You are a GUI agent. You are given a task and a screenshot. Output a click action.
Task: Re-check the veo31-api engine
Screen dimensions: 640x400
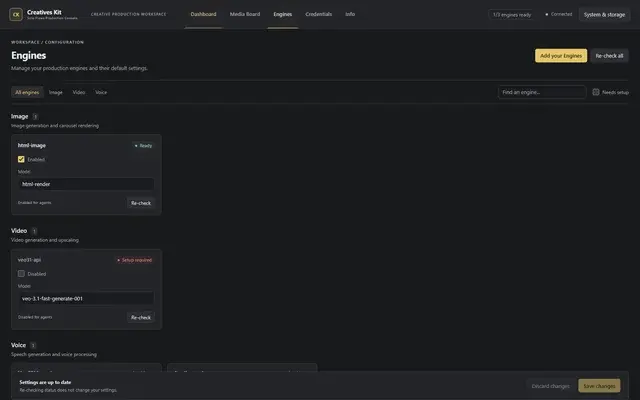(141, 317)
